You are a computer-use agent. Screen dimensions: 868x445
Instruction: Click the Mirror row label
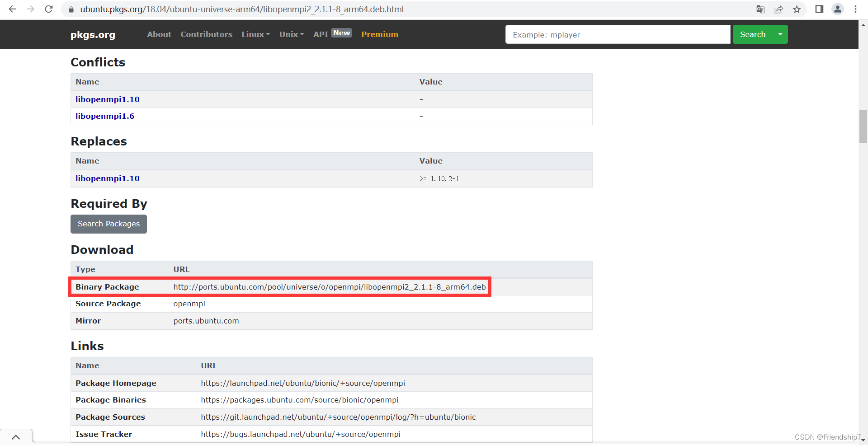[88, 321]
